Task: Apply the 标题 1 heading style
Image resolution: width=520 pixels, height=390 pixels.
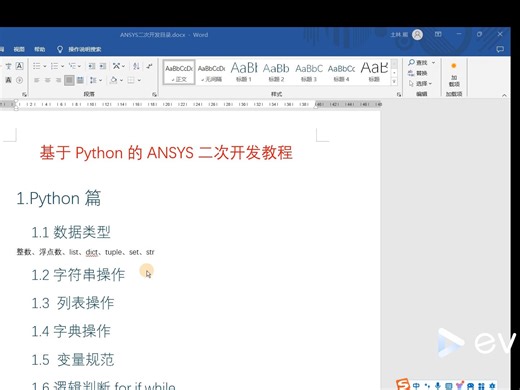Action: pos(244,72)
